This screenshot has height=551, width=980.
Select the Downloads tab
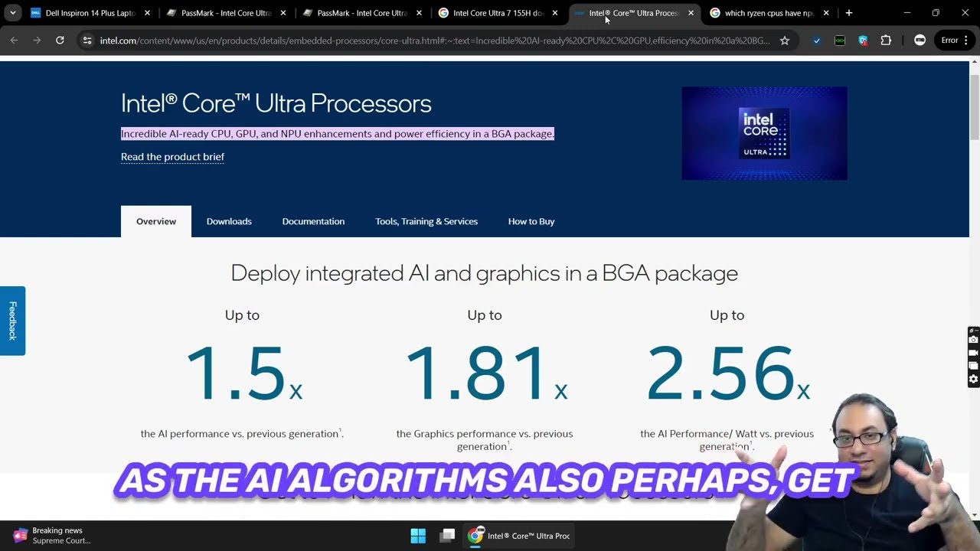pos(229,221)
